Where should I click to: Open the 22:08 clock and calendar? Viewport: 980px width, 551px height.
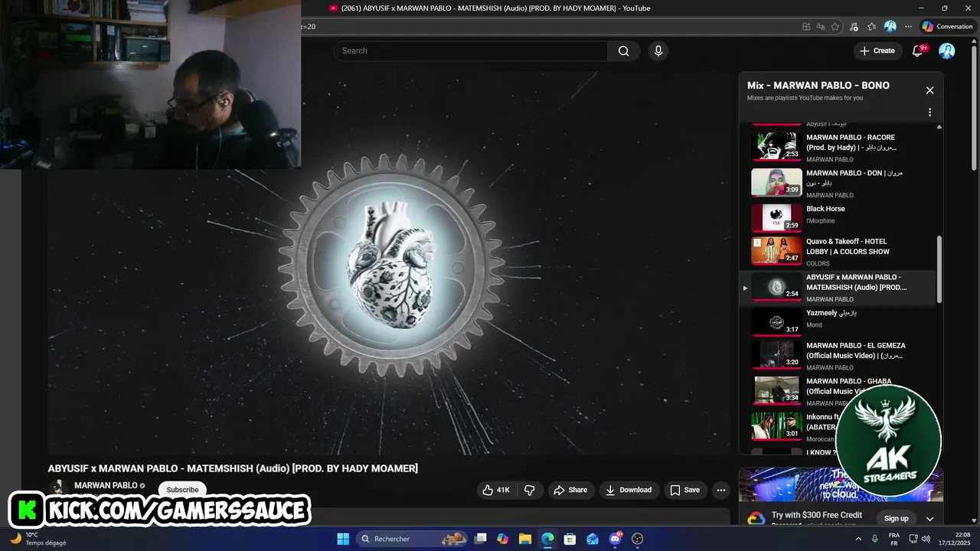pos(956,539)
